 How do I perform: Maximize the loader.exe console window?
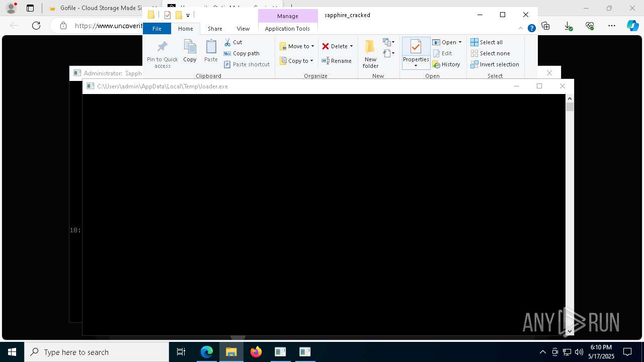(x=539, y=86)
